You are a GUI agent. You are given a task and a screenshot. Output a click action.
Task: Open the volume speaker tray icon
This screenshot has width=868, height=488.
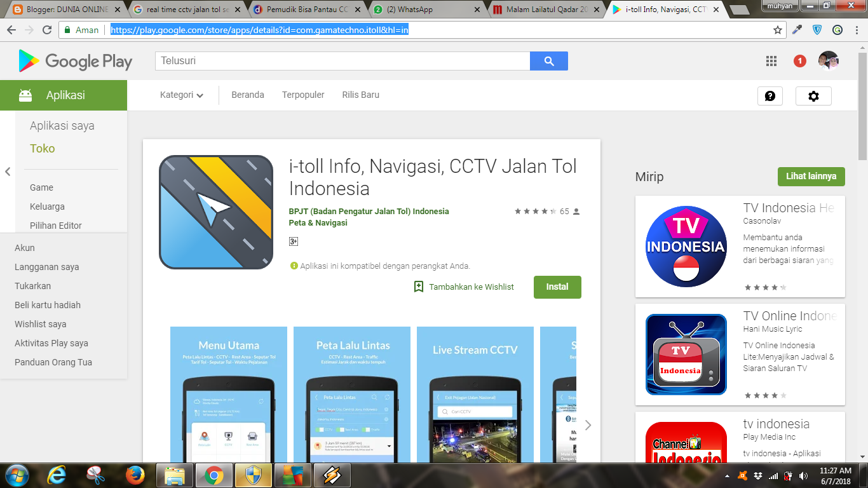pyautogui.click(x=803, y=475)
